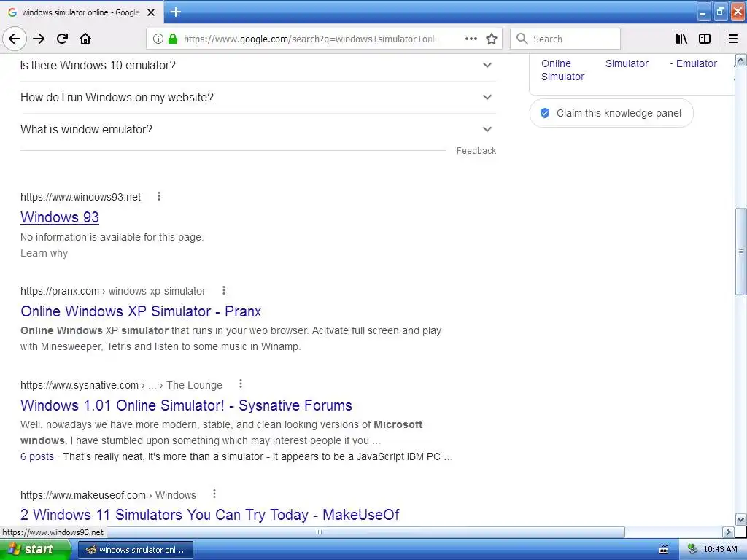Screen dimensions: 747x560
Task: Open the Online Simulator related link
Action: [562, 70]
